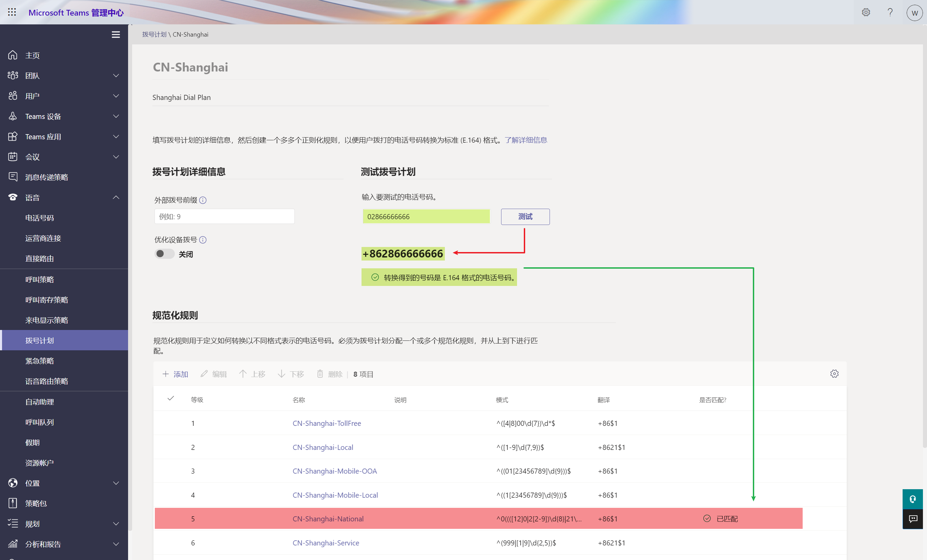Click the 策略包 package icon
The height and width of the screenshot is (560, 927).
point(13,503)
